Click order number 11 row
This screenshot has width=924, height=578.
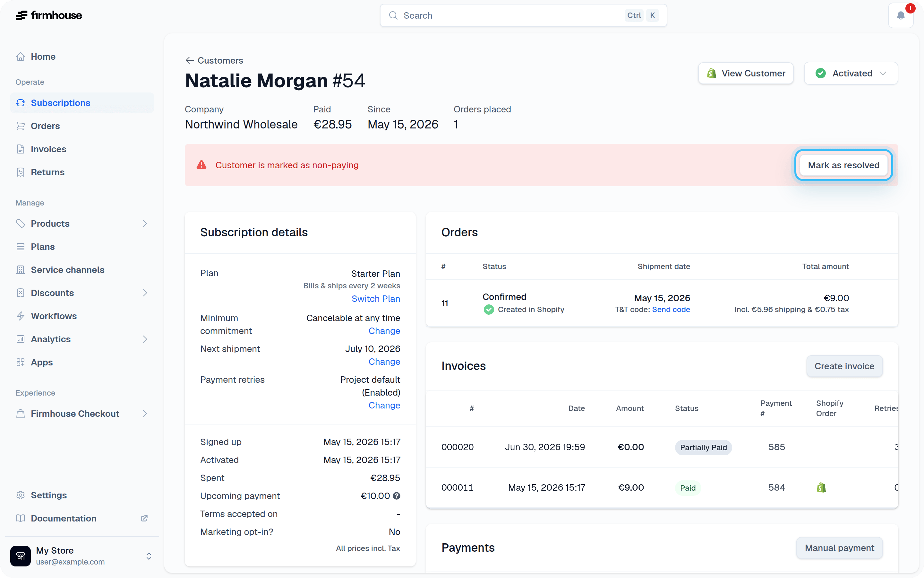[x=662, y=303]
